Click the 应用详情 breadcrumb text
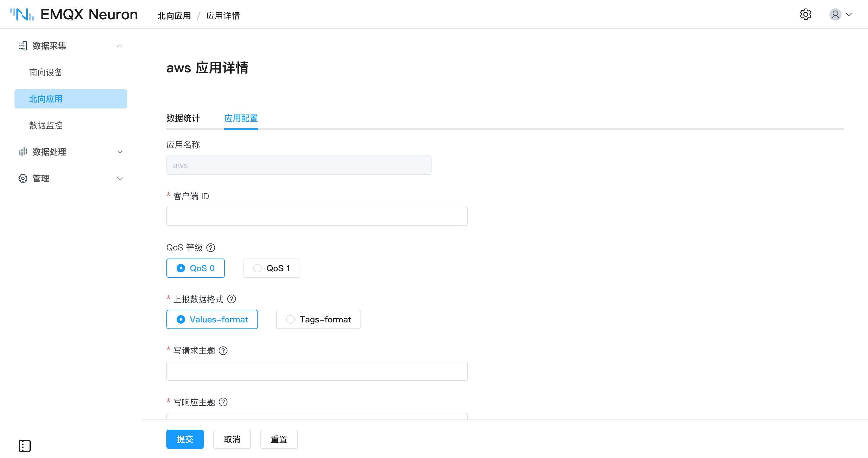Screen dimensions: 868x458 [x=223, y=15]
